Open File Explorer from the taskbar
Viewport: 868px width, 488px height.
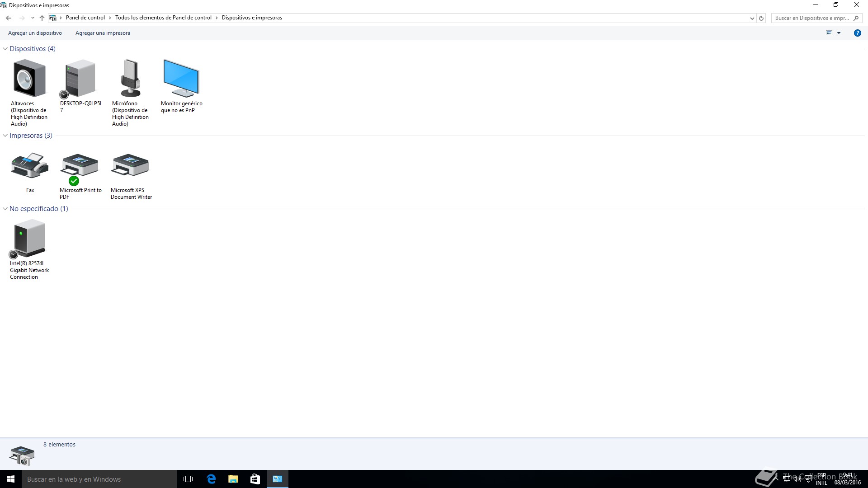pos(233,479)
